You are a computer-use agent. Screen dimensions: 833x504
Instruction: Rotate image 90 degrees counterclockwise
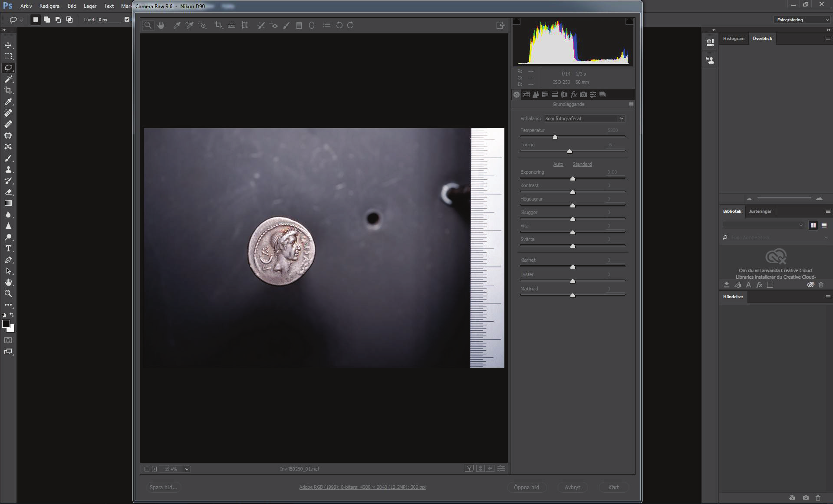[339, 25]
